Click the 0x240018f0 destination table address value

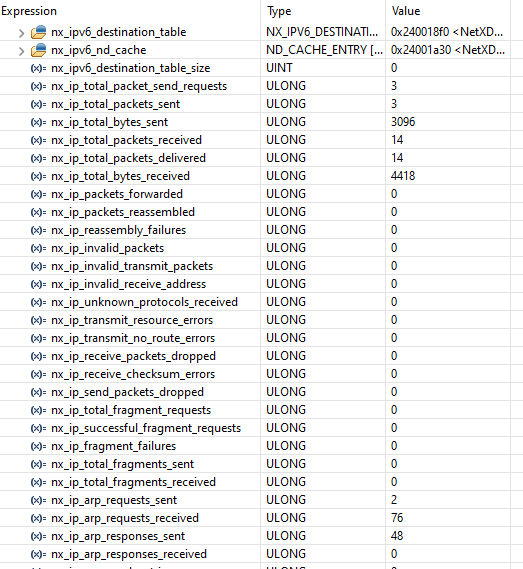tap(447, 32)
